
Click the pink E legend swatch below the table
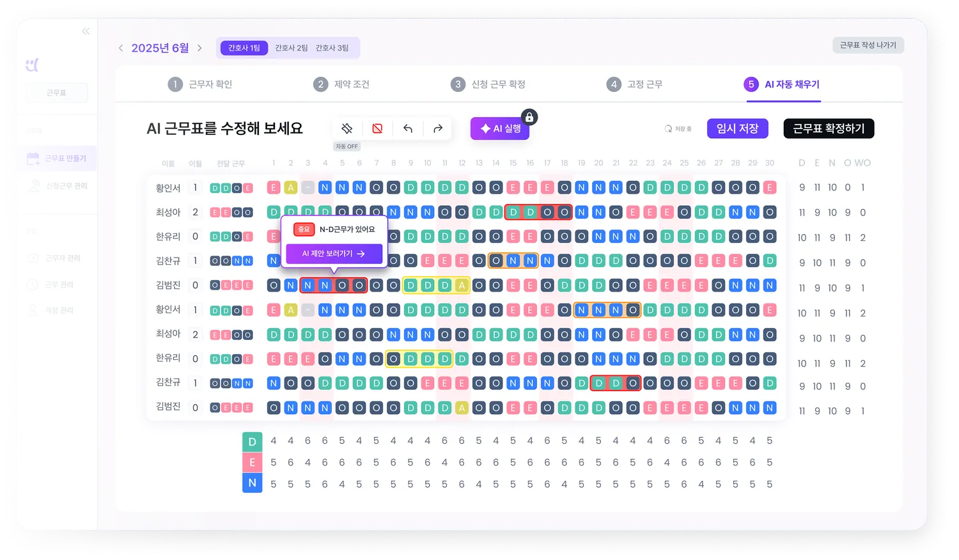pyautogui.click(x=252, y=462)
